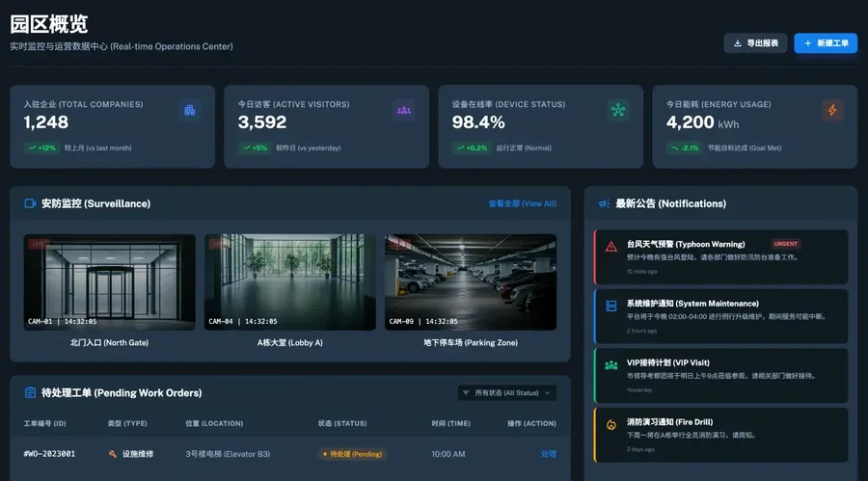Screen dimensions: 868x481
Task: Click the lightning bolt icon on Energy Usage card
Action: point(832,110)
